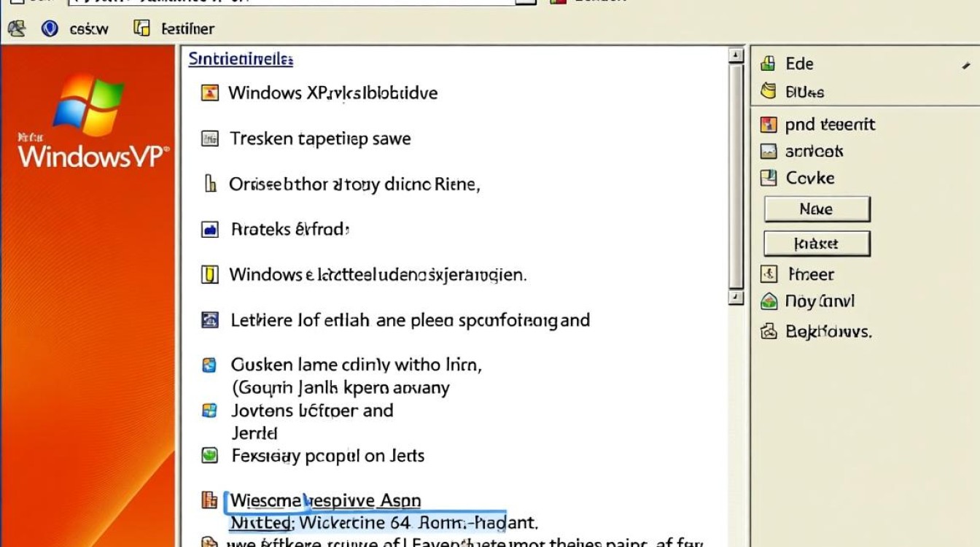Click the scrollbar down arrow of list

point(736,298)
